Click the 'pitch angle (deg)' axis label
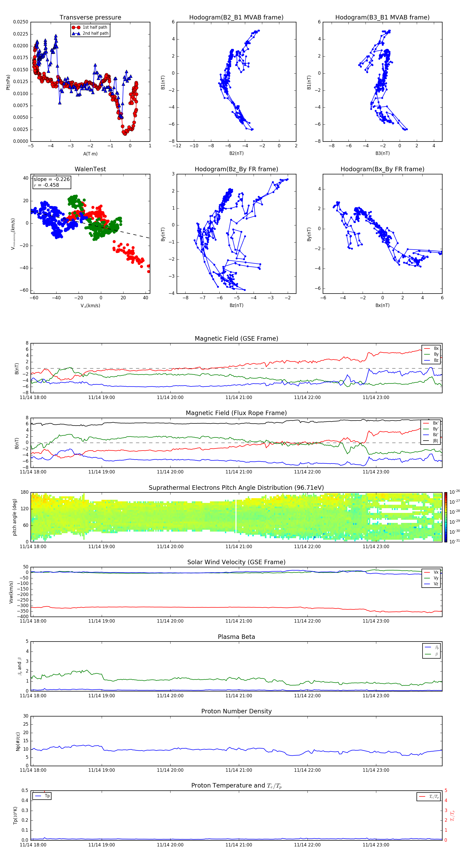This screenshot has height=868, width=473. pyautogui.click(x=14, y=517)
